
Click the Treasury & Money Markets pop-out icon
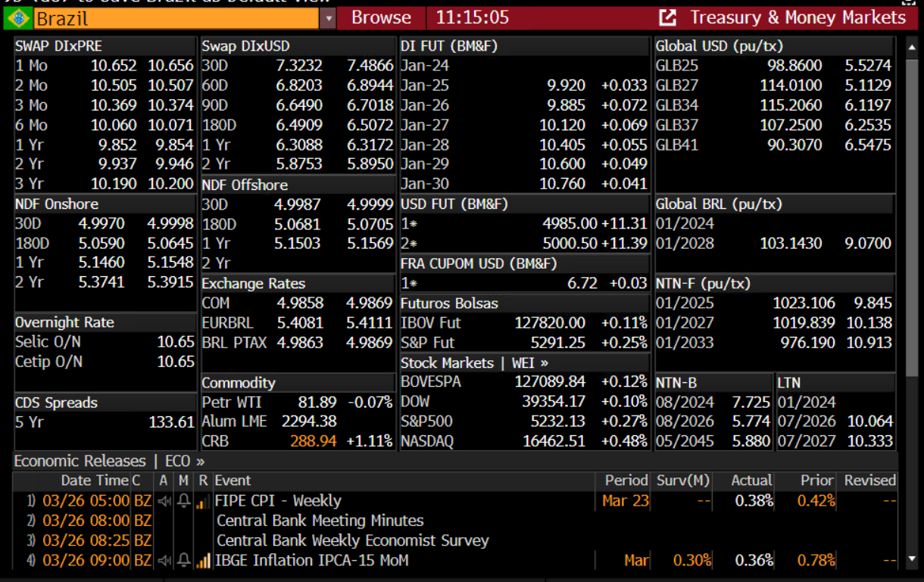[x=667, y=18]
